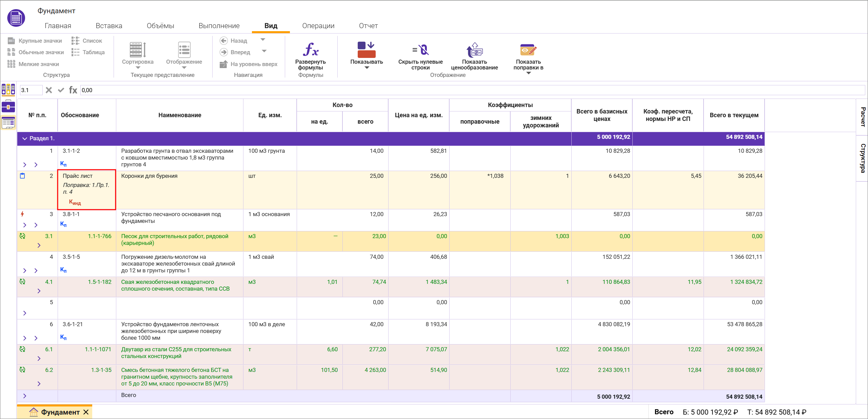This screenshot has width=868, height=419.
Task: Switch to the Объёмы ribbon tab
Action: click(160, 26)
